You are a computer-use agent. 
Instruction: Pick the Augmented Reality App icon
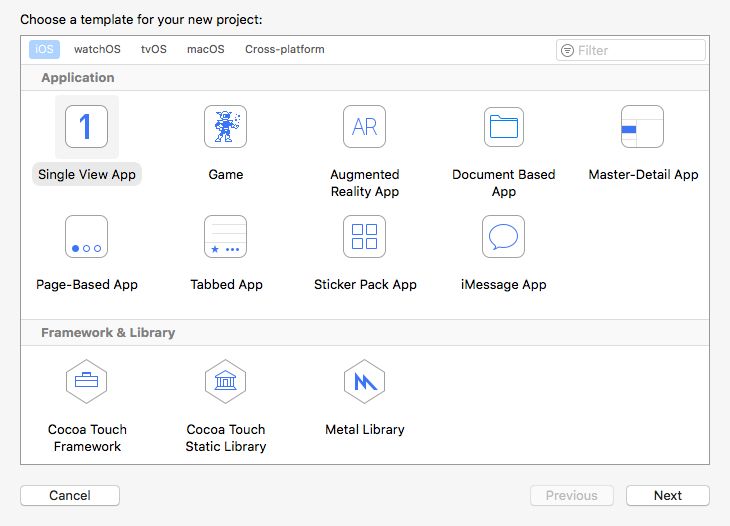(364, 127)
